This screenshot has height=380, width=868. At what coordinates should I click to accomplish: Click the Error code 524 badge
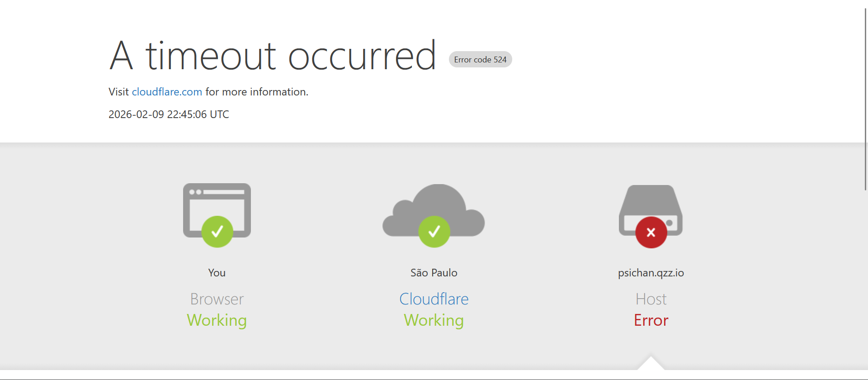pos(480,59)
